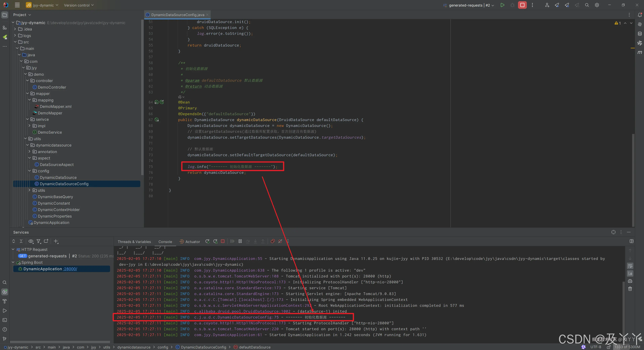Open the Maven tool window
Screen dimensions: 644x350
(x=639, y=52)
